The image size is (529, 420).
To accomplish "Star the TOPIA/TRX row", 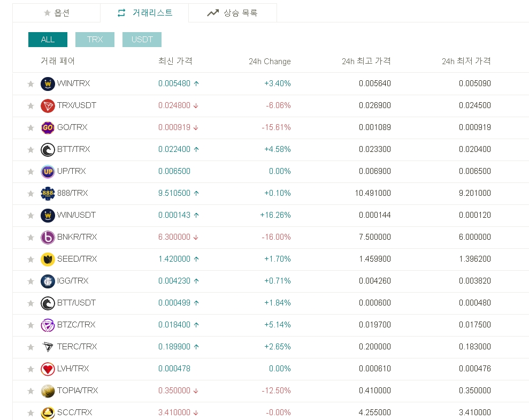I will tap(30, 391).
